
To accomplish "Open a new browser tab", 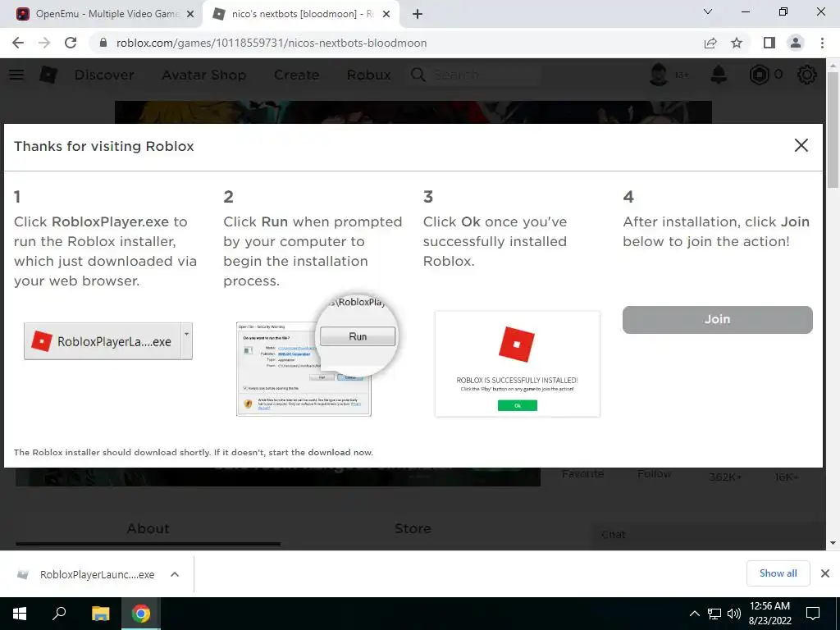I will (x=418, y=14).
